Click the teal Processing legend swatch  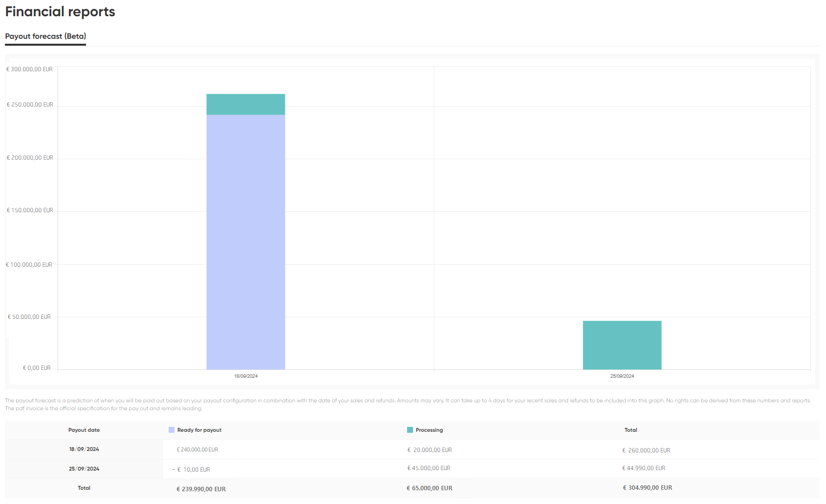(410, 430)
